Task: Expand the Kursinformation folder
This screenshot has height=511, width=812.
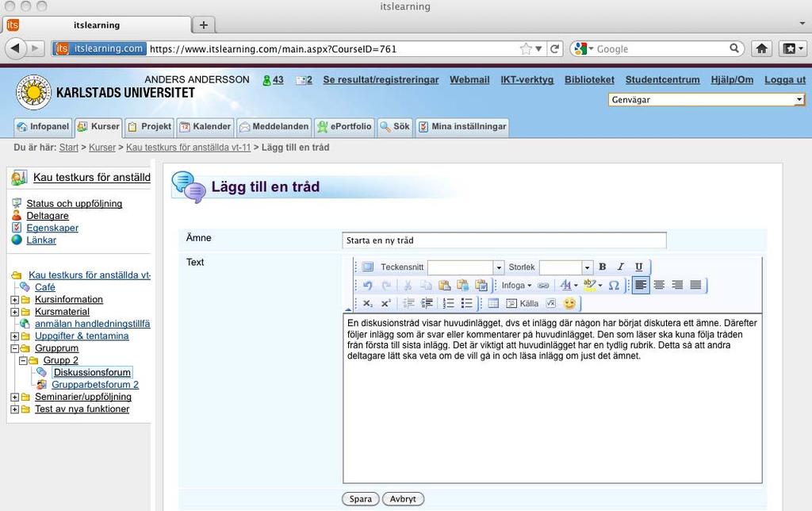Action: pyautogui.click(x=14, y=300)
